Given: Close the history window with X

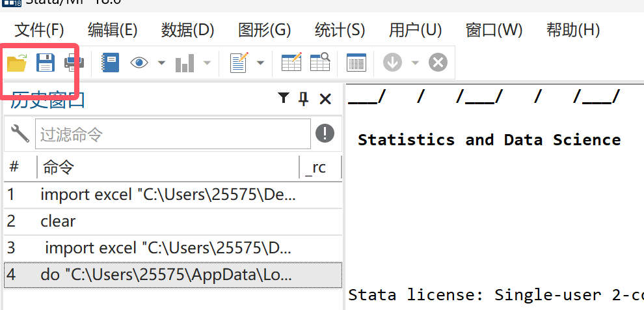Looking at the screenshot, I should (x=325, y=99).
